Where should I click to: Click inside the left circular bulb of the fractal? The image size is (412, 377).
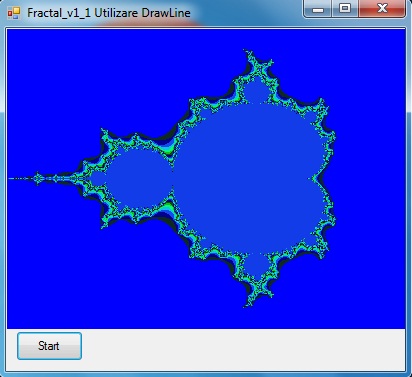coord(138,179)
